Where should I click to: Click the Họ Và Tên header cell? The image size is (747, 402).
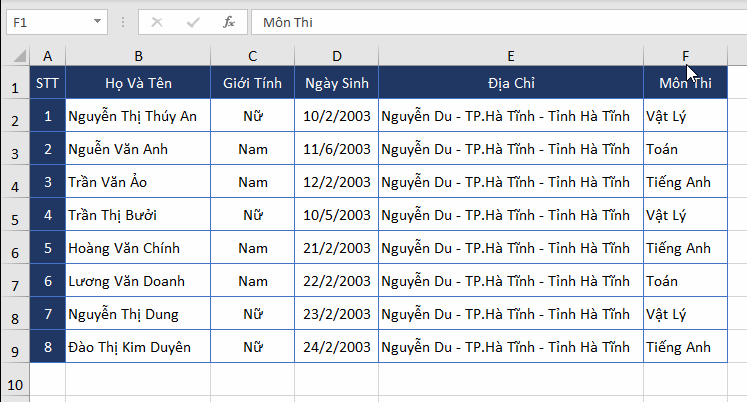(x=138, y=83)
